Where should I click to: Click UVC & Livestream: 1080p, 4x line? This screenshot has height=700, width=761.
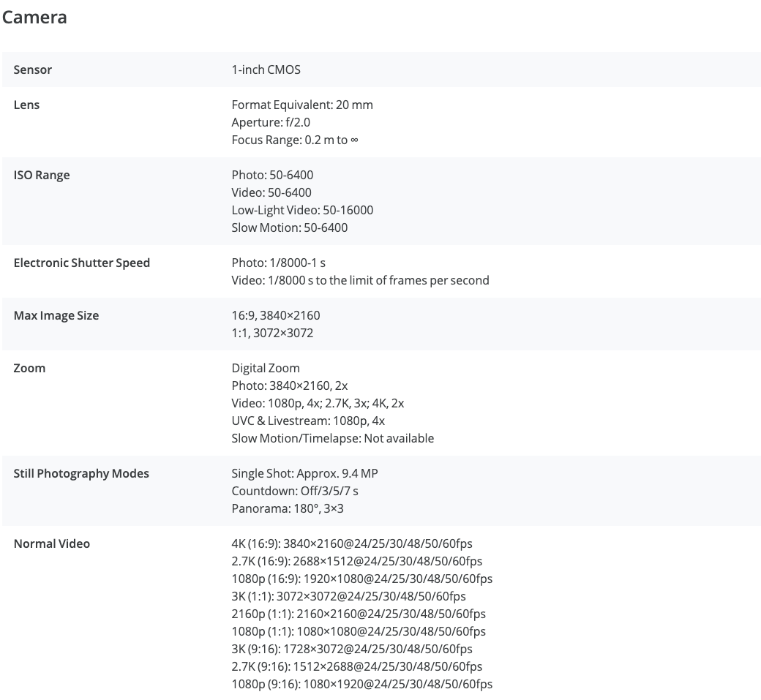308,421
